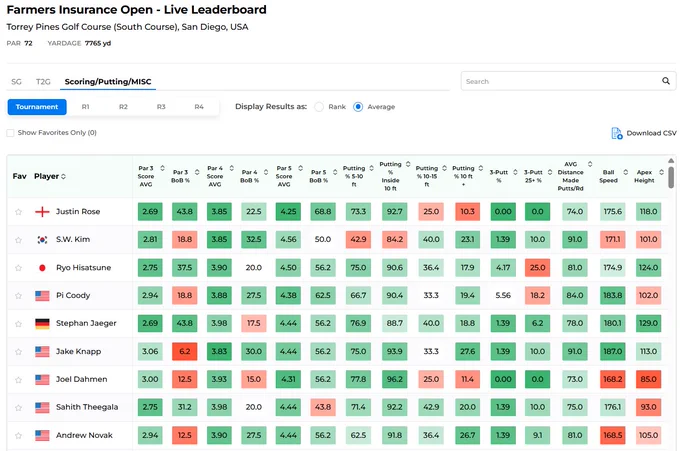Viewport: 680px width, 451px height.
Task: Open Jake Knapp player name
Action: point(78,351)
